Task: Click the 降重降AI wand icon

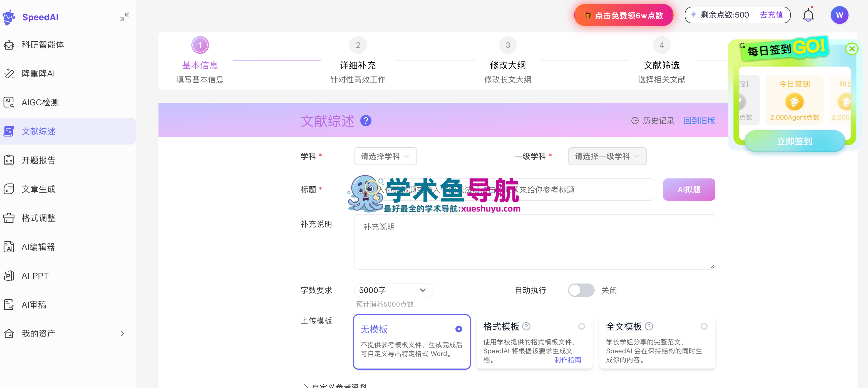Action: pyautogui.click(x=9, y=73)
